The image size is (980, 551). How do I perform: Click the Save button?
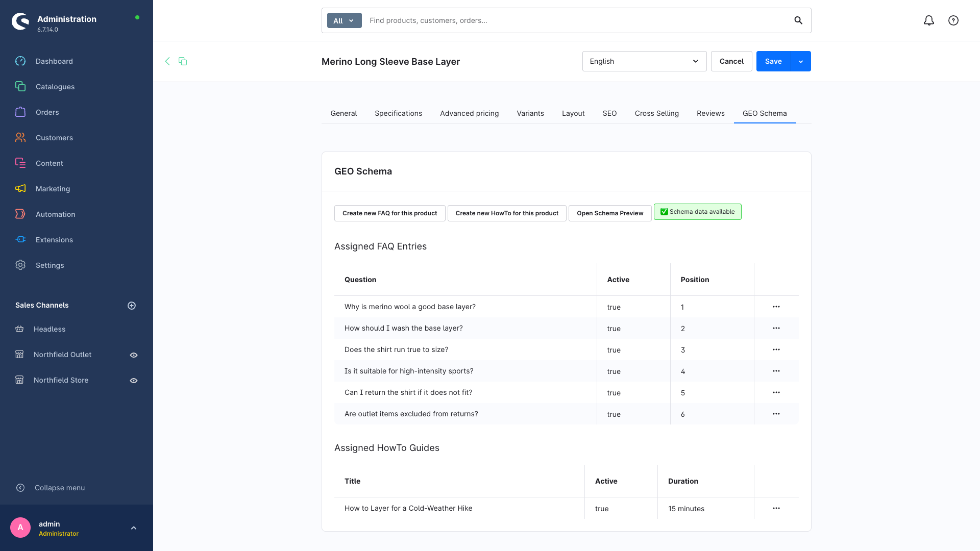click(x=773, y=61)
